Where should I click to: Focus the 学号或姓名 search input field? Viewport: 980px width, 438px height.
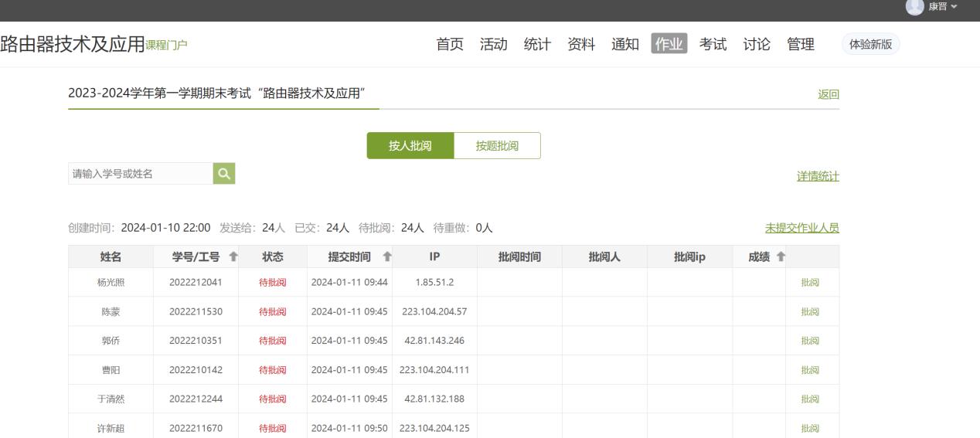click(140, 174)
